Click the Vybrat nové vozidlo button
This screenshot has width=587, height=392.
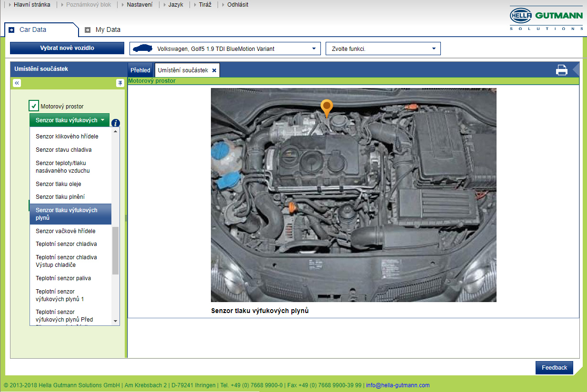(x=67, y=48)
